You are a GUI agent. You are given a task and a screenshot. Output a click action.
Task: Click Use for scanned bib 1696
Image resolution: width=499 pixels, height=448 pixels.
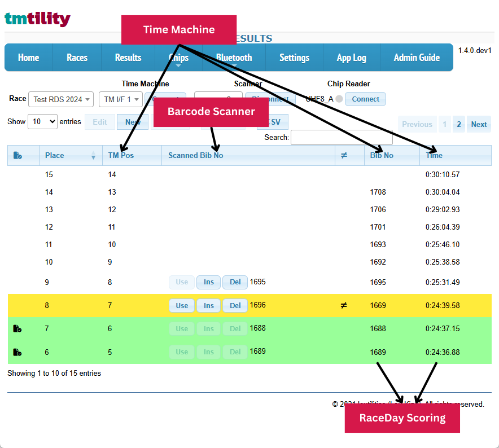pyautogui.click(x=182, y=306)
